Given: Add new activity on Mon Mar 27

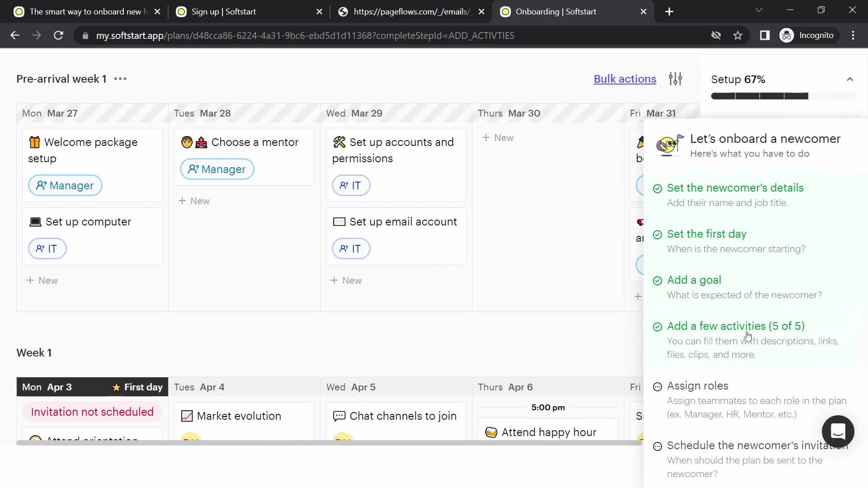Looking at the screenshot, I should pos(42,281).
